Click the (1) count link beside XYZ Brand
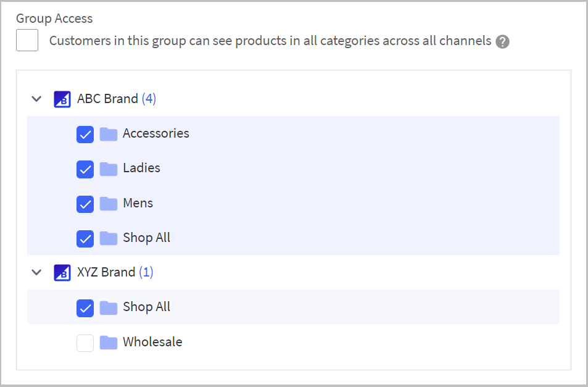Screen dimensions: 588x387 147,272
